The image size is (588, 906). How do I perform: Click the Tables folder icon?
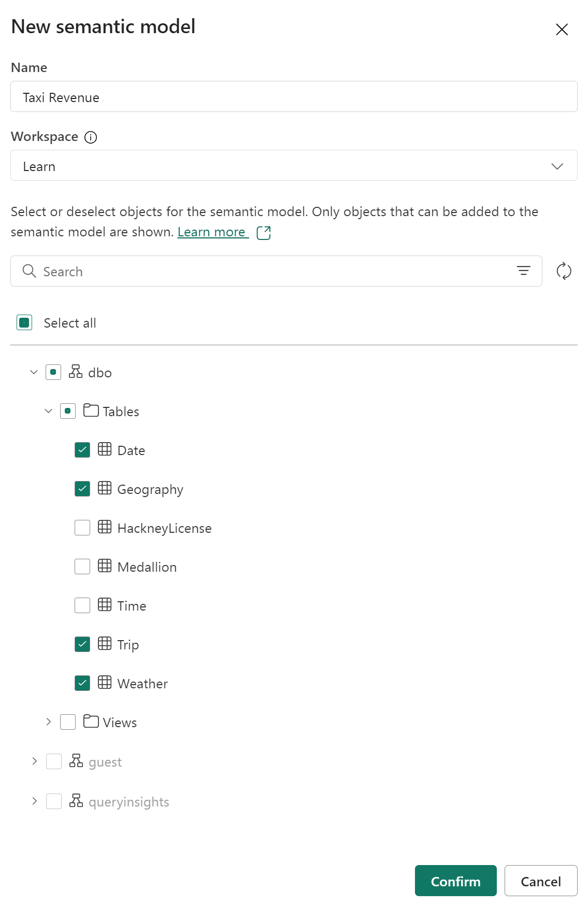coord(91,410)
